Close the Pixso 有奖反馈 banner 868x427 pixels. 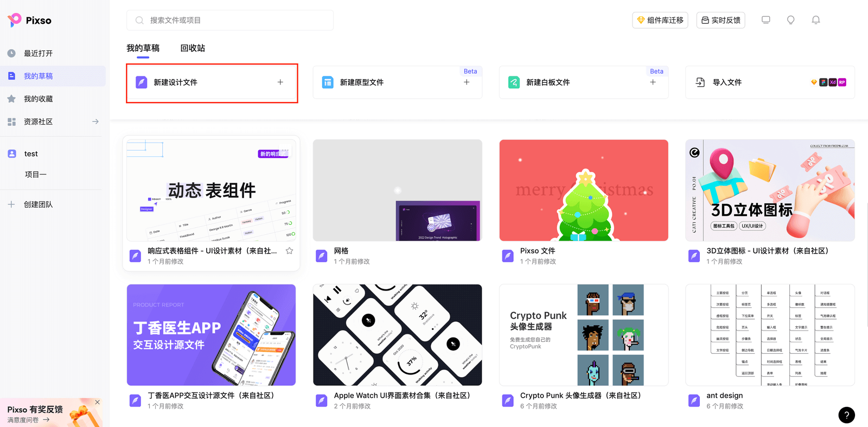coord(98,402)
